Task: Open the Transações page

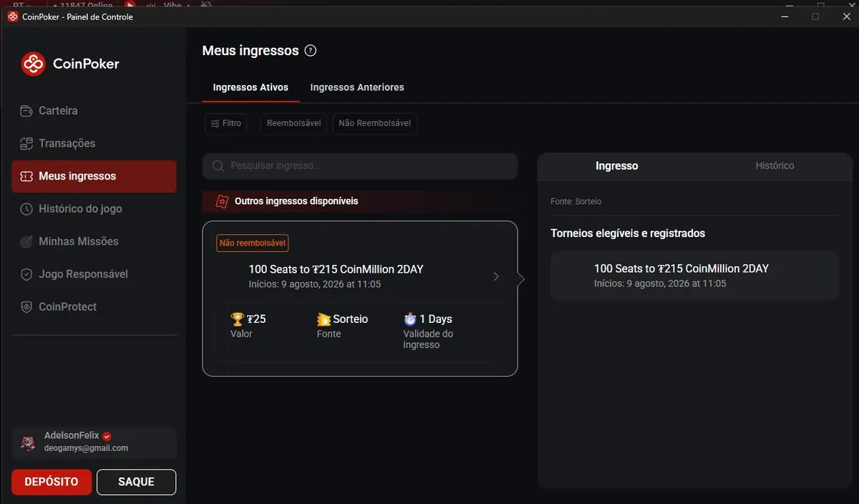Action: pos(94,144)
